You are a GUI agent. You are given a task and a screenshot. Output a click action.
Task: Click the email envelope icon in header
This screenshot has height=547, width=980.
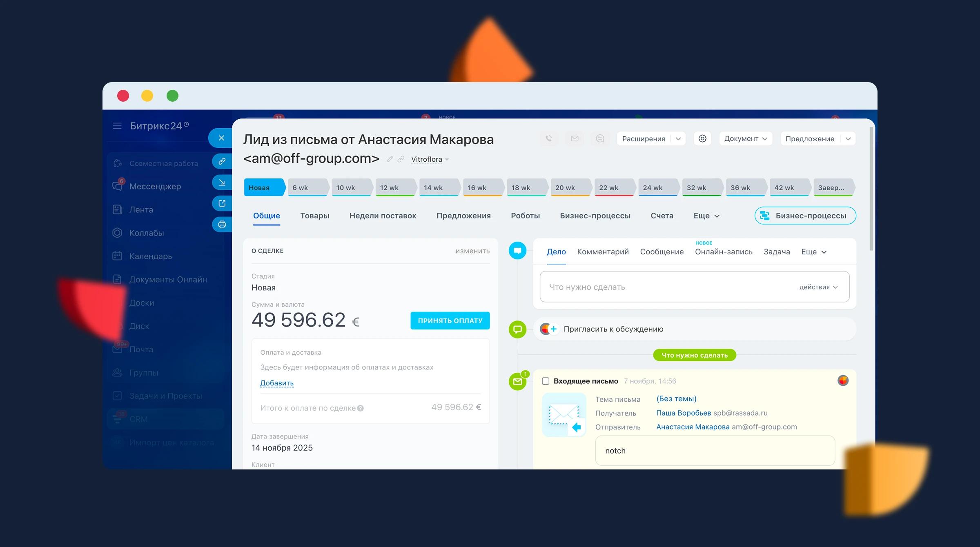click(x=575, y=138)
